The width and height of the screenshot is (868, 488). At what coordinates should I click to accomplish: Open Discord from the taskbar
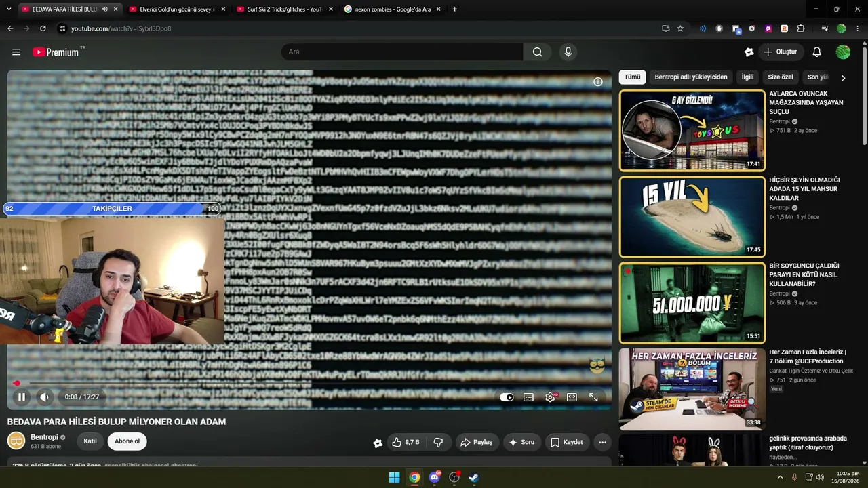pos(435,477)
